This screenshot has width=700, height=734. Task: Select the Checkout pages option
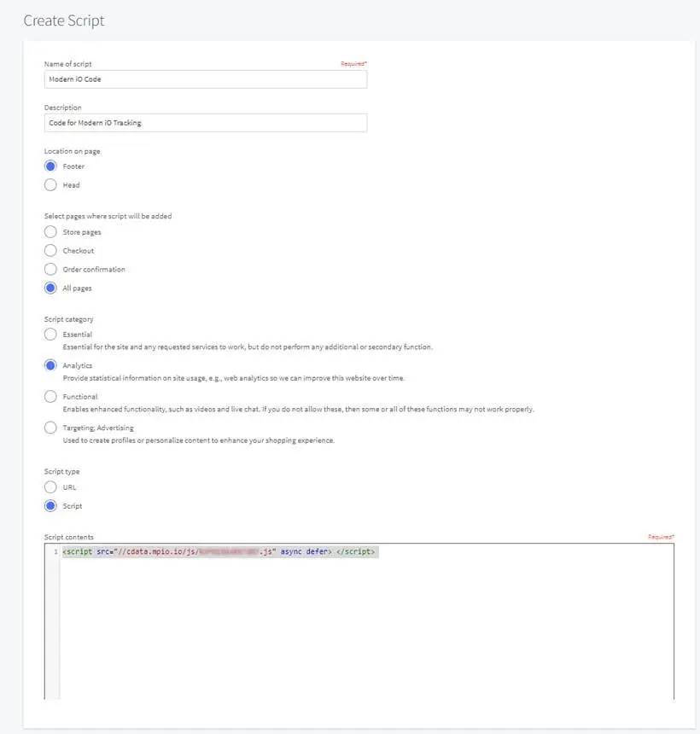[x=50, y=251]
